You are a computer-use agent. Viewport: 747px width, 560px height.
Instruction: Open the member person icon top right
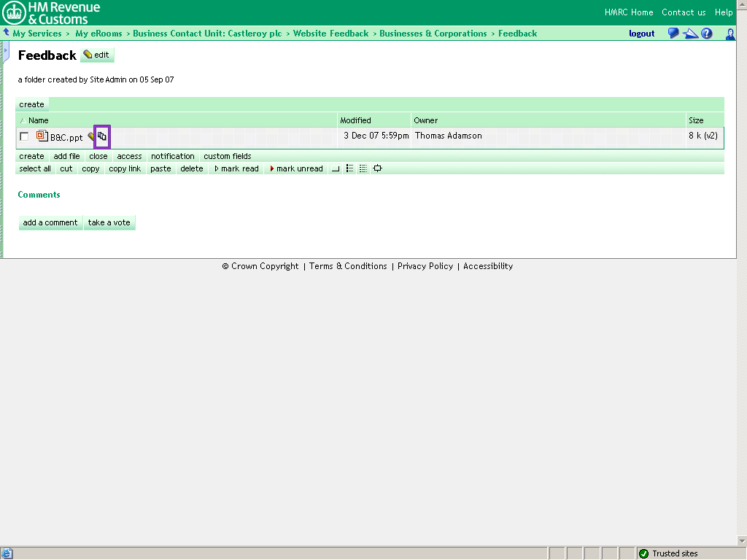point(730,34)
